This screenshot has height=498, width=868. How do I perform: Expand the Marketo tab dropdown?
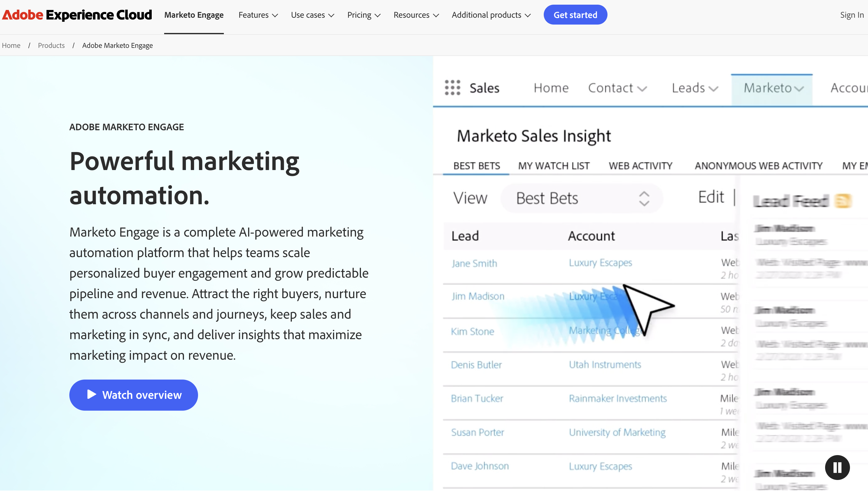click(x=772, y=90)
